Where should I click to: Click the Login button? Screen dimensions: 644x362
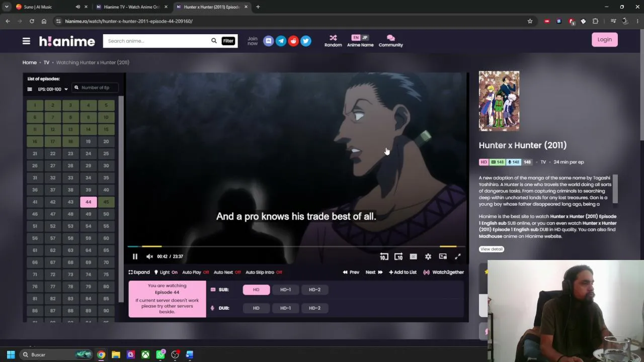pyautogui.click(x=605, y=40)
